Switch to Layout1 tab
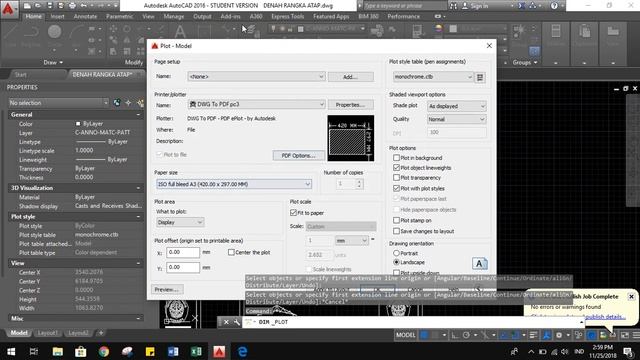This screenshot has height=360, width=640. 47,333
